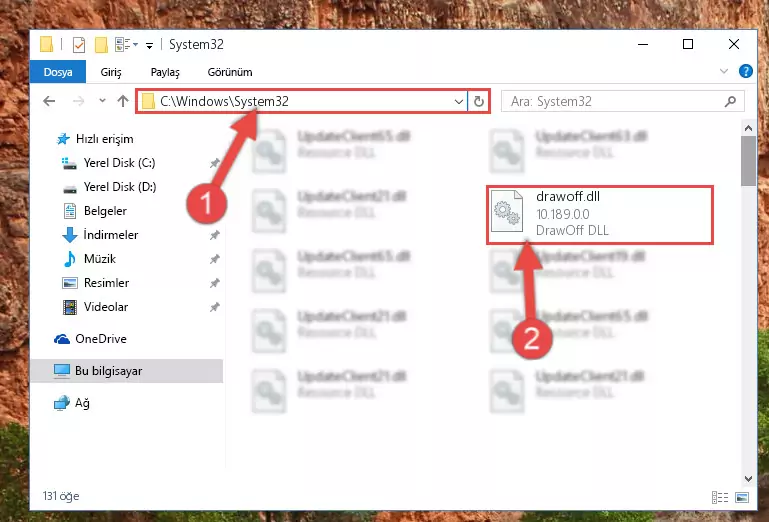Expand the ribbon with the chevron
The height and width of the screenshot is (522, 769).
coord(723,71)
